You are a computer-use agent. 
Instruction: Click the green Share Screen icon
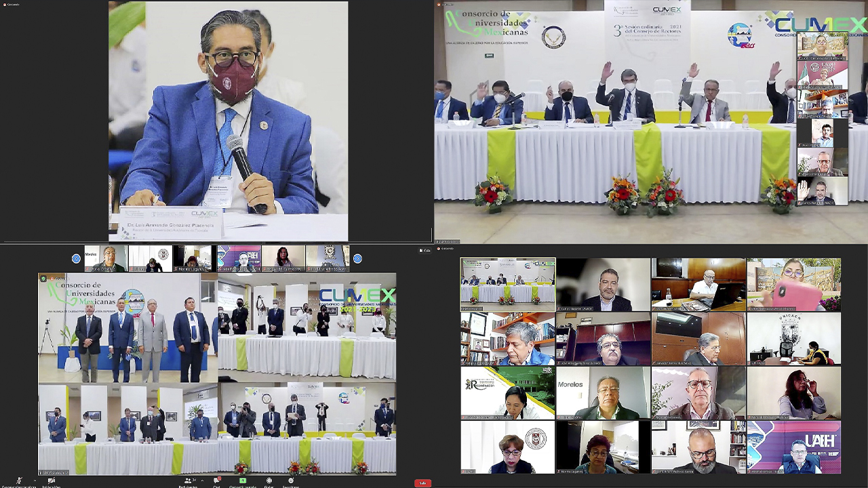coord(243,481)
